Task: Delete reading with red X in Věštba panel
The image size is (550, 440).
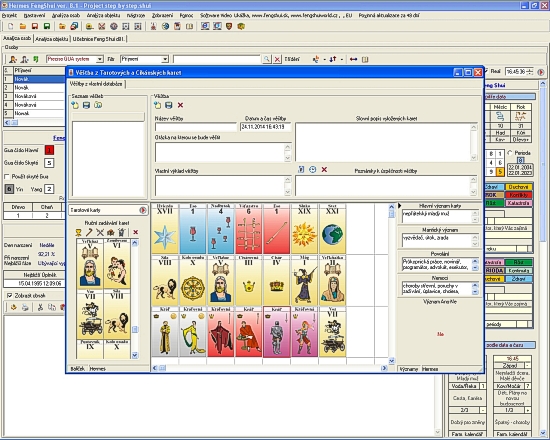Action: (x=180, y=105)
